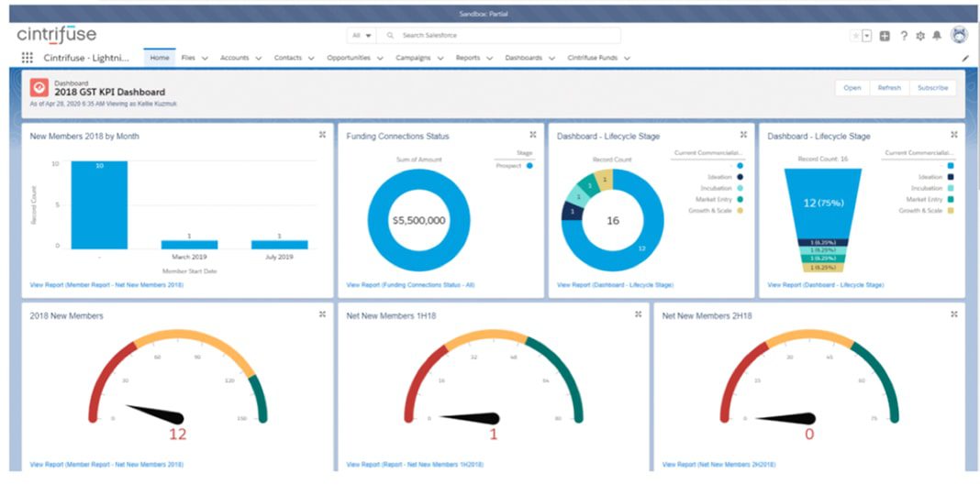The image size is (980, 496).
Task: Switch to the Cintrifuse Funds tab
Action: (x=593, y=58)
